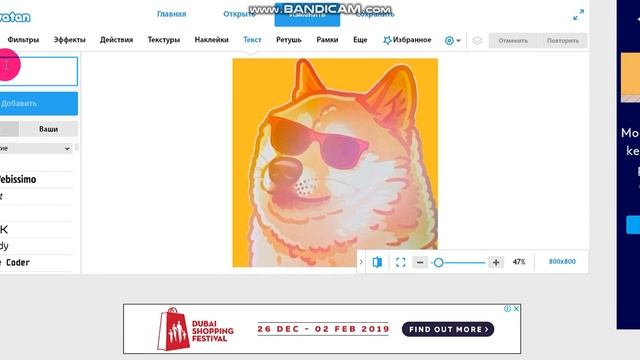The width and height of the screenshot is (640, 360).
Task: Open the Ретушь tab
Action: pos(289,40)
